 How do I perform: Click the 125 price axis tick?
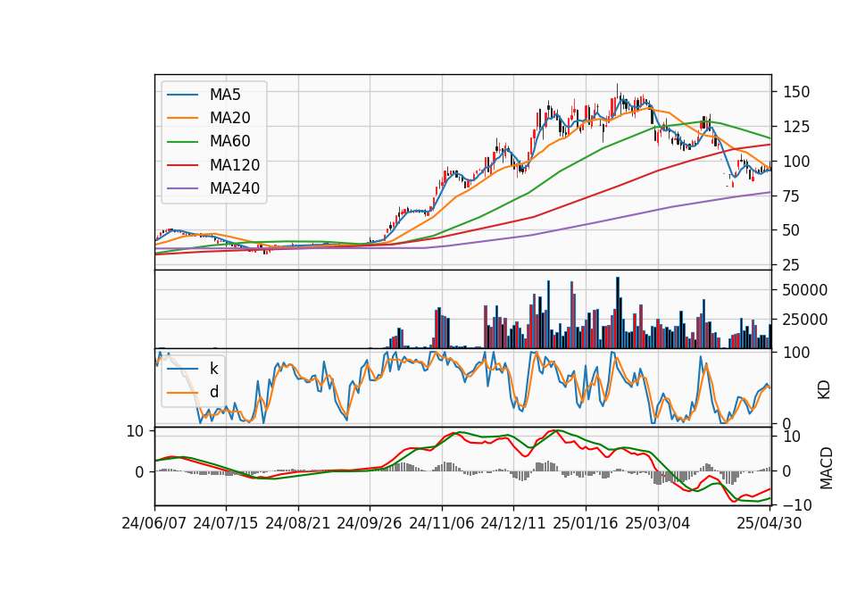coord(796,127)
